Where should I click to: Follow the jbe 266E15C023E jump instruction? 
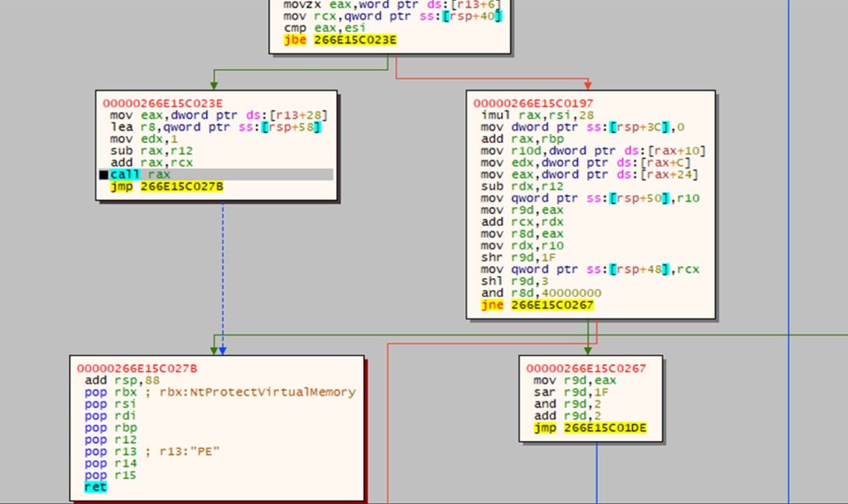coord(340,40)
